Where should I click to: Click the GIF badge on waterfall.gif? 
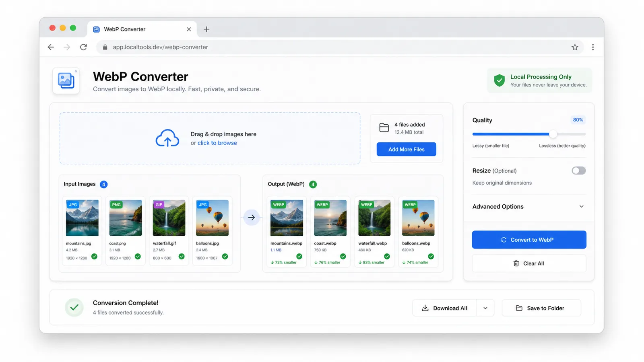coord(159,205)
